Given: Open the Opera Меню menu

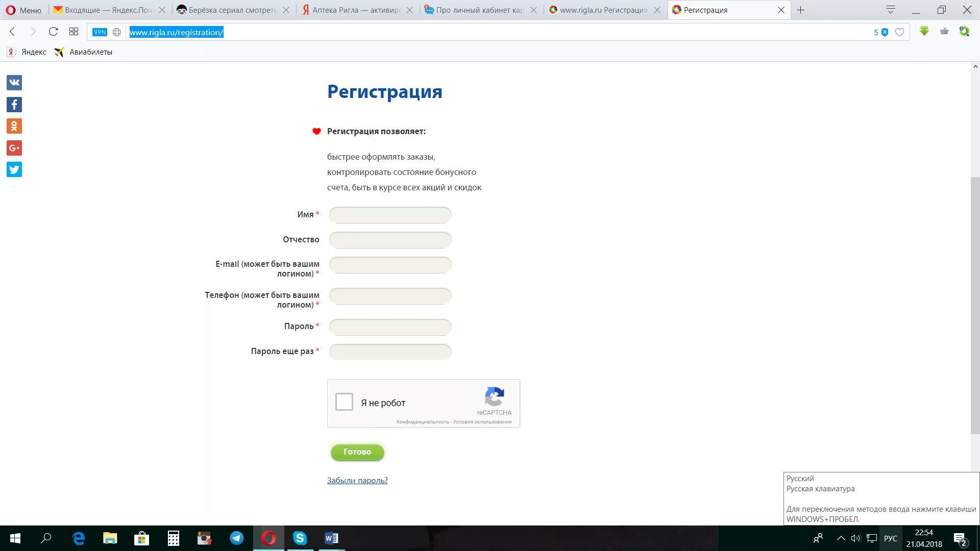Looking at the screenshot, I should pyautogui.click(x=24, y=10).
